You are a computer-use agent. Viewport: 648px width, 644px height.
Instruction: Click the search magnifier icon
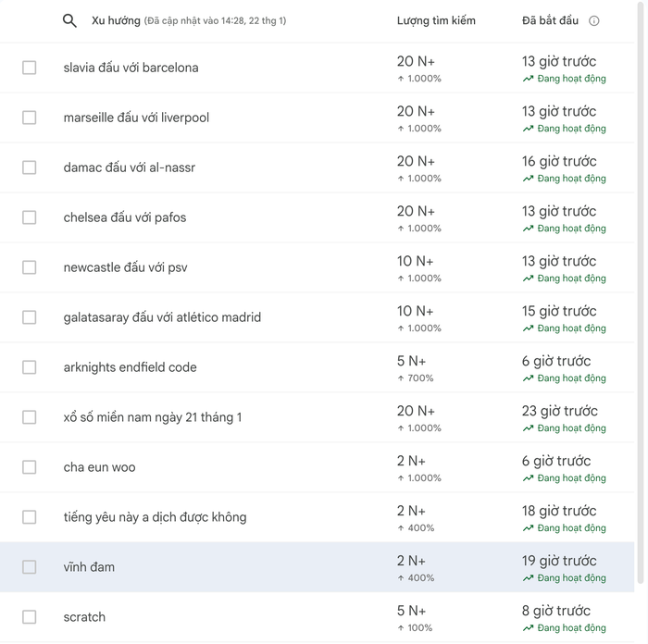[x=69, y=20]
